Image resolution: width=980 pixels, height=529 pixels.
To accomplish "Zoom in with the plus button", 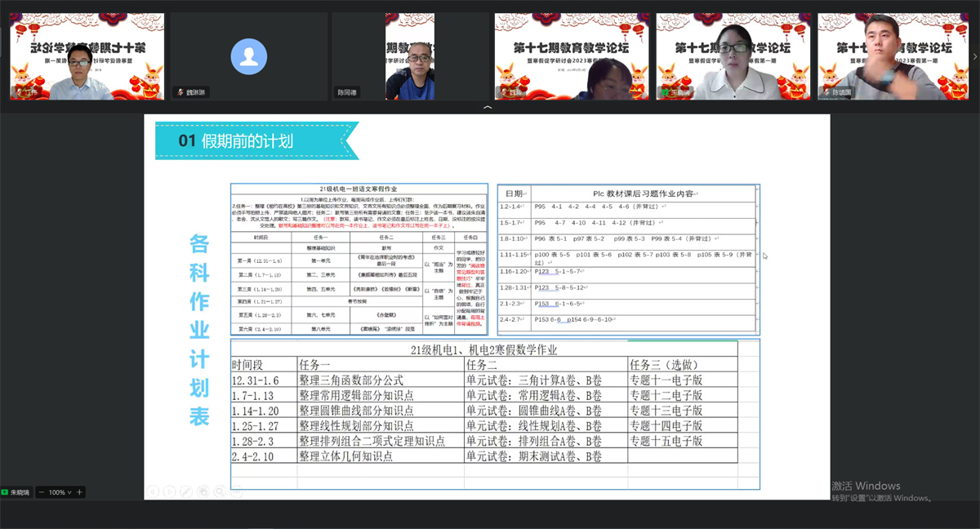I will pos(79,492).
